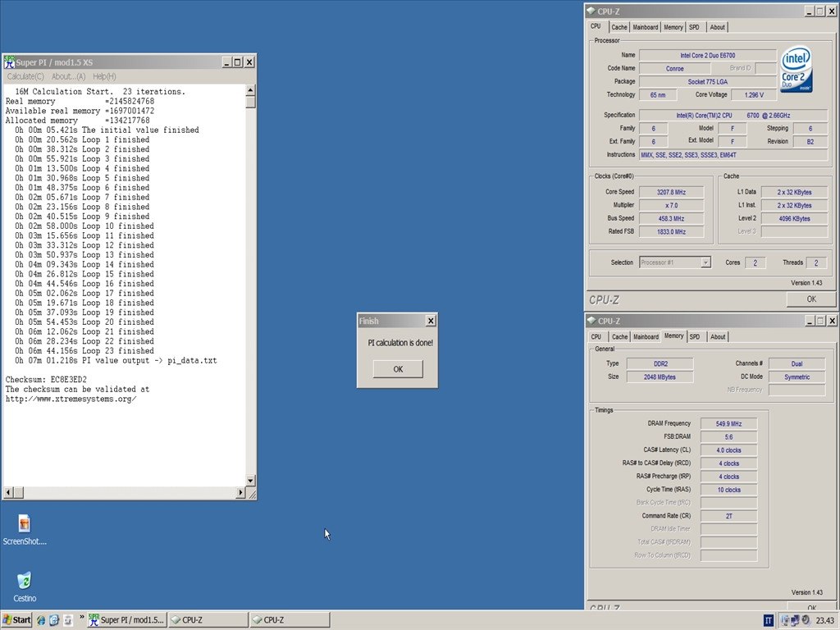Open the About tab in the upper CPU-Z window
This screenshot has height=630, width=840.
[717, 27]
